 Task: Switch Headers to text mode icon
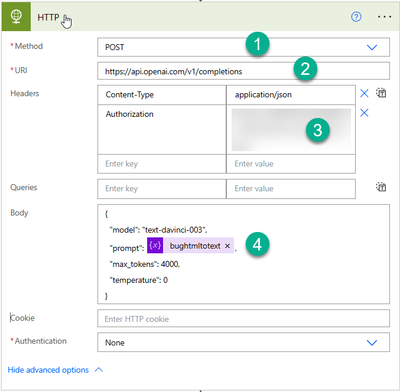tap(381, 93)
